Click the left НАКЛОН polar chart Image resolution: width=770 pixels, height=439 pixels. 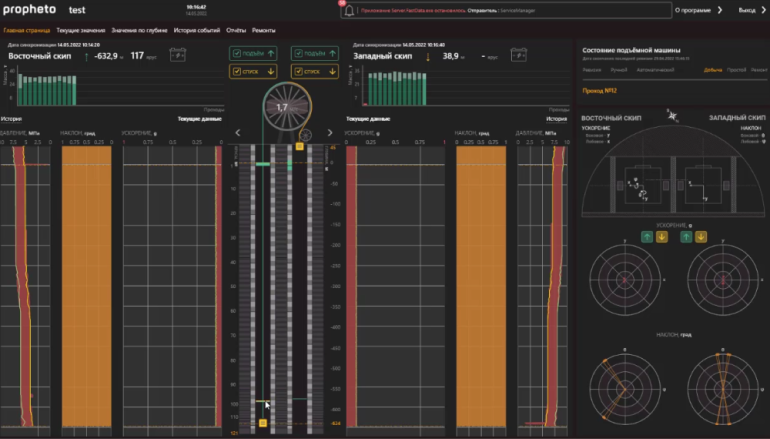(625, 389)
